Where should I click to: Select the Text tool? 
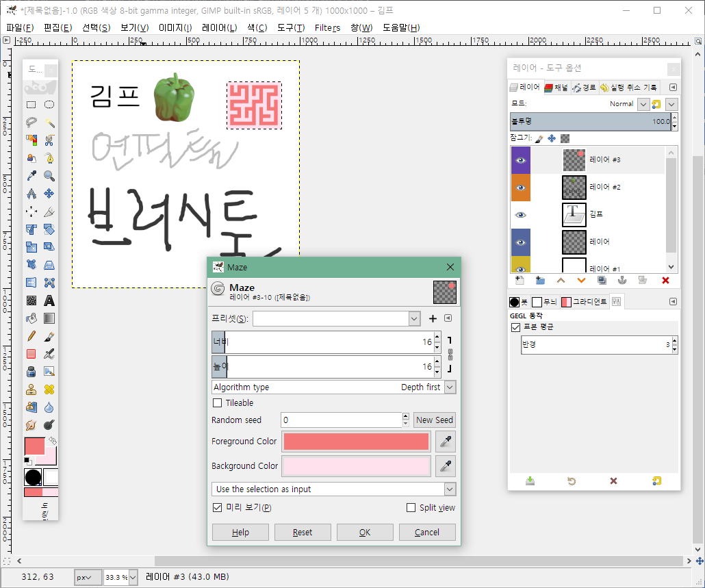tap(49, 301)
